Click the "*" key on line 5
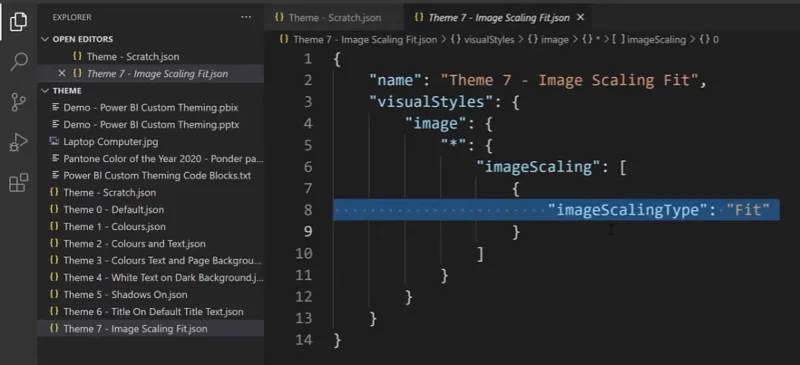 454,146
